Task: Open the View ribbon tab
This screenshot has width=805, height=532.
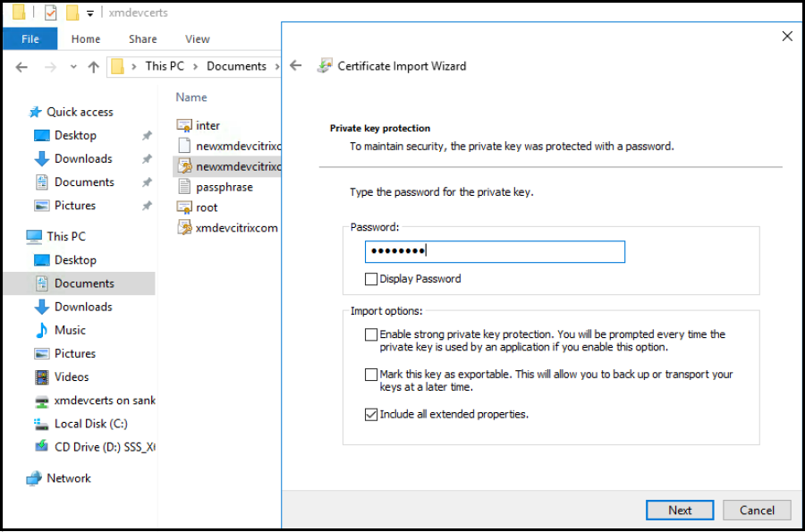Action: click(x=197, y=39)
